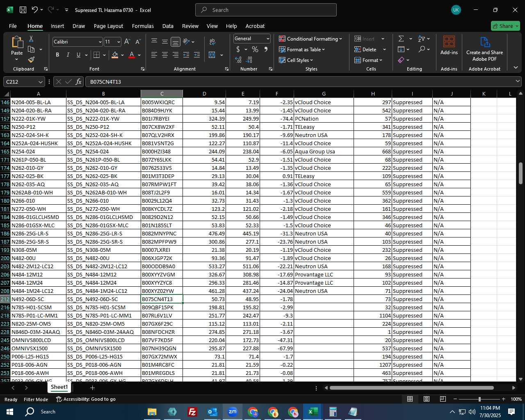Expand the formula bar
The image size is (525, 420).
pyautogui.click(x=518, y=82)
